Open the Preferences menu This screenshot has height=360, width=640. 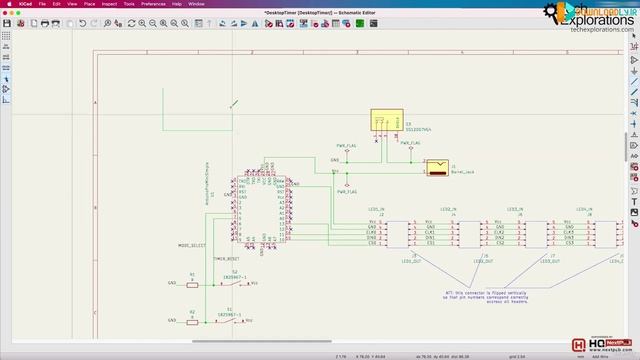[153, 4]
